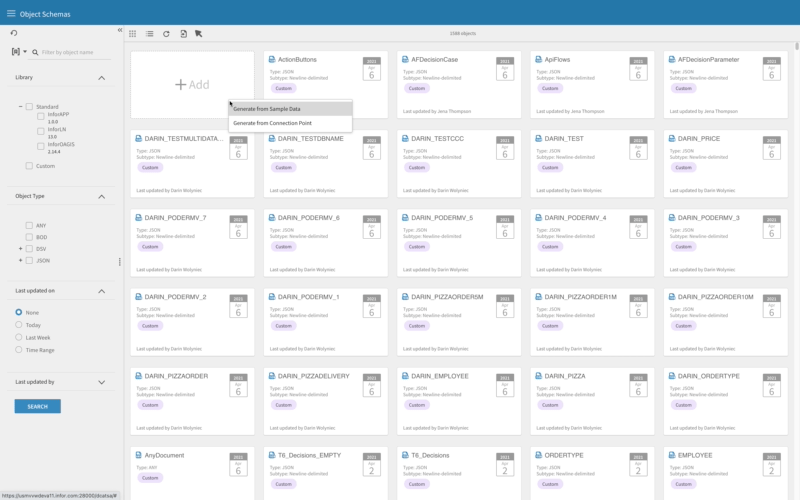The height and width of the screenshot is (500, 800).
Task: Click the refresh icon in toolbar
Action: coord(166,33)
